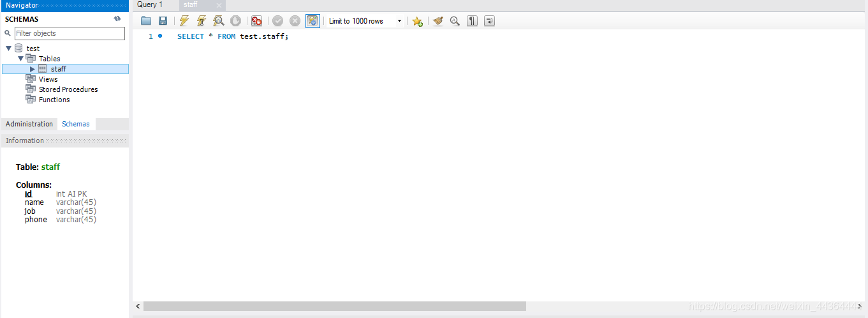Click the id column in Information panel
The width and height of the screenshot is (868, 318).
[x=28, y=193]
